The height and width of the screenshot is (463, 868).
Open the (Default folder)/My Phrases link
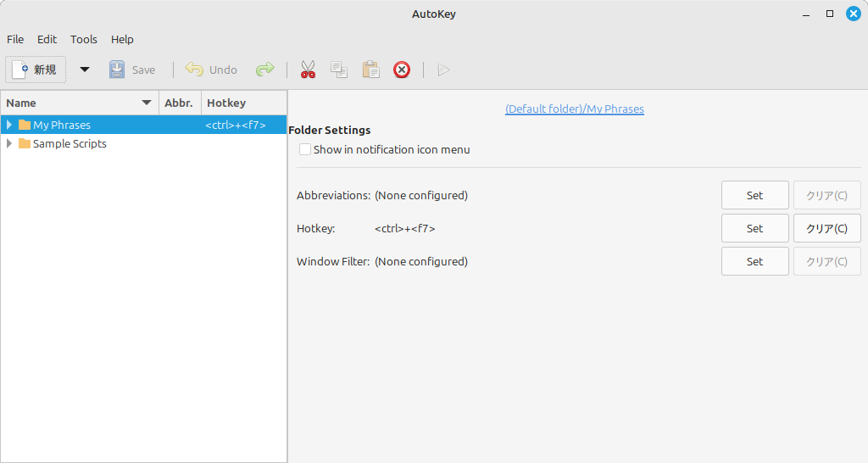tap(575, 109)
